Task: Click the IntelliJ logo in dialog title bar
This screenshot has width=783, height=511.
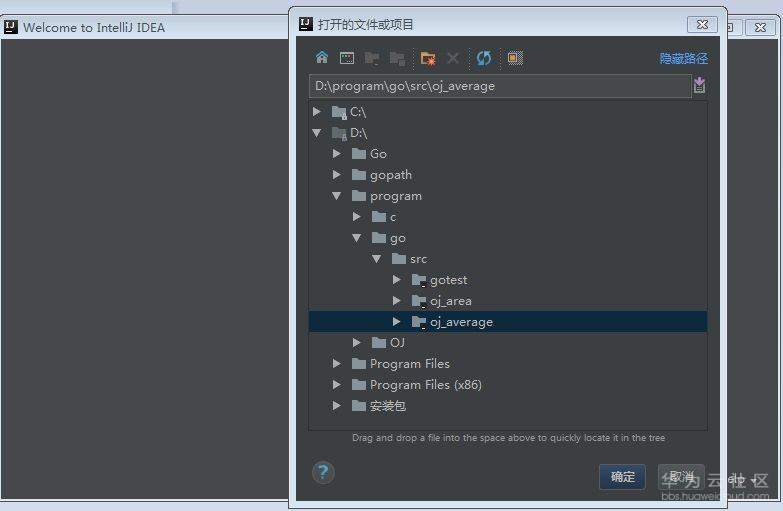Action: [x=306, y=23]
